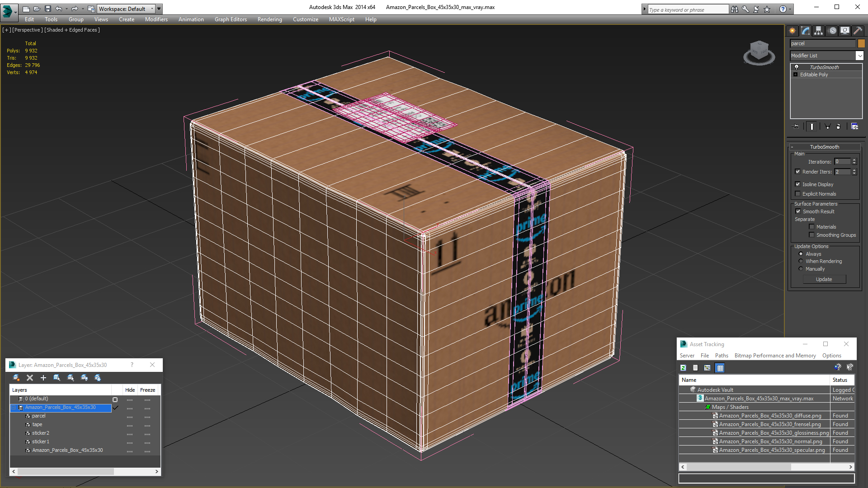Image resolution: width=868 pixels, height=488 pixels.
Task: Toggle the Render Iters checkbox
Action: (x=798, y=172)
